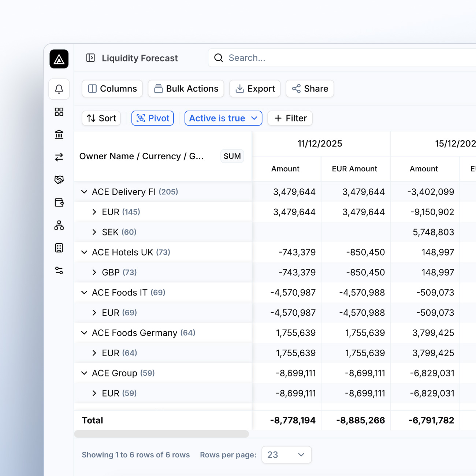Click the Export button
The image size is (476, 476).
point(255,88)
